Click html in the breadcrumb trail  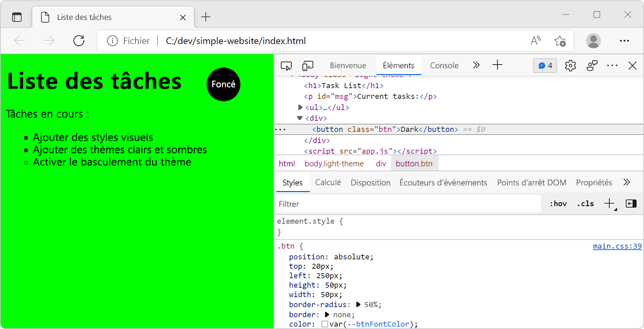[x=287, y=164]
